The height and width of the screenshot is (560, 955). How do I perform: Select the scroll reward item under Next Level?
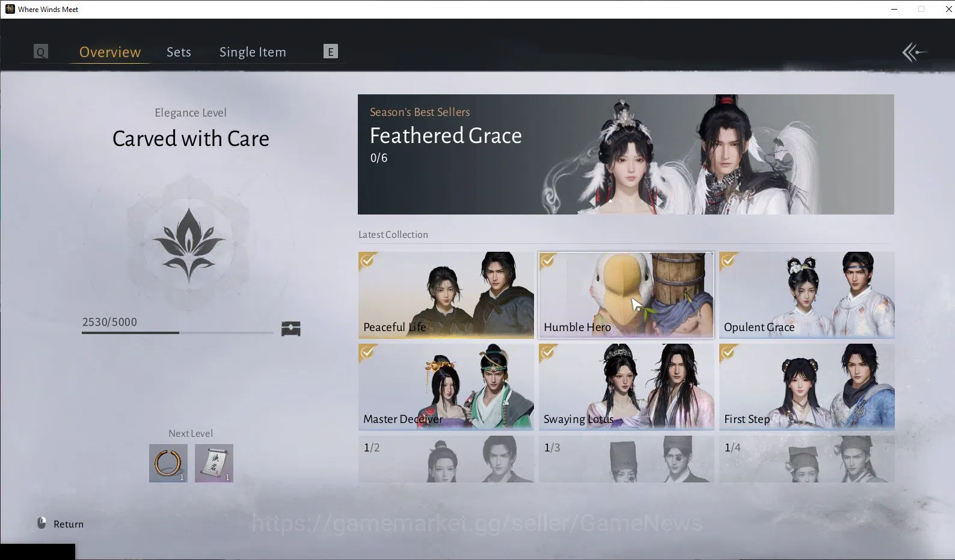(x=214, y=463)
